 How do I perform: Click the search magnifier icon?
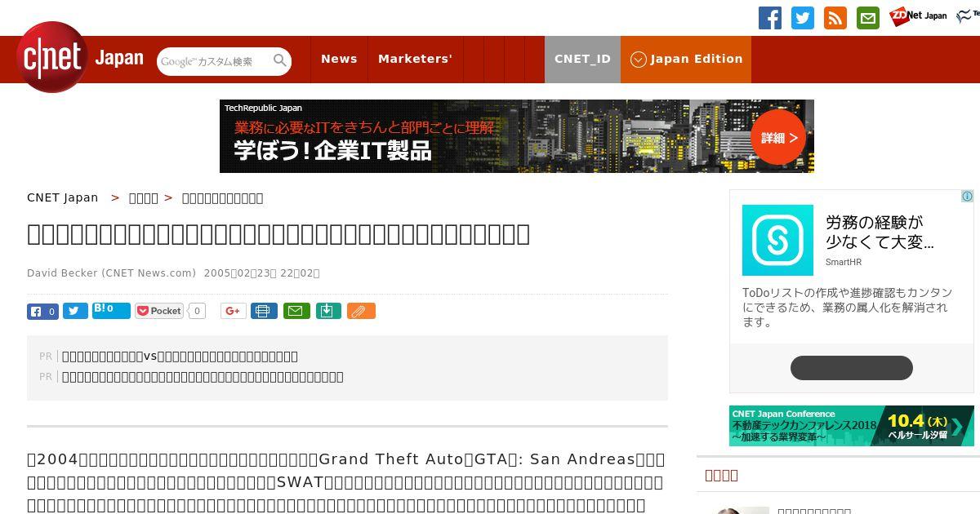tap(280, 60)
